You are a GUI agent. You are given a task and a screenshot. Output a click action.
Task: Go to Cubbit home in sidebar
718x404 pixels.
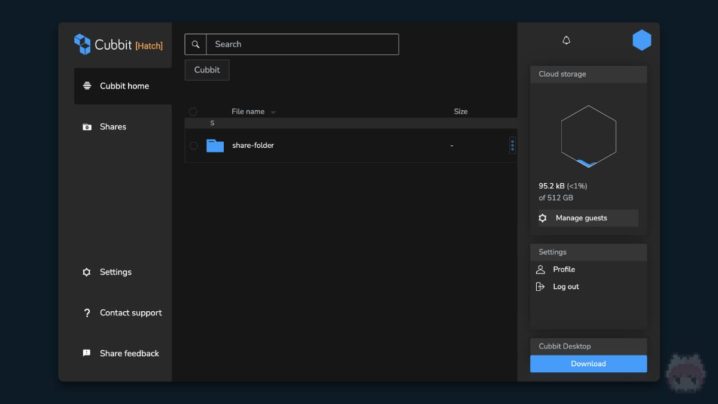(x=123, y=86)
